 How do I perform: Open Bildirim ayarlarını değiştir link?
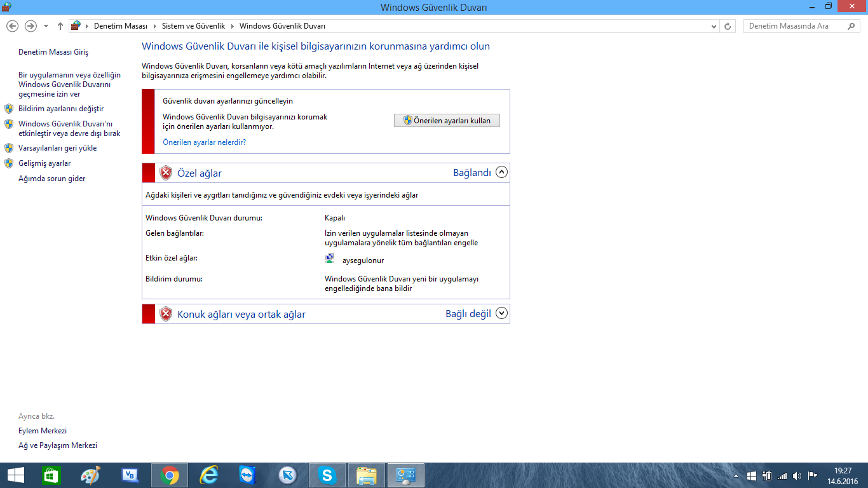tap(61, 109)
